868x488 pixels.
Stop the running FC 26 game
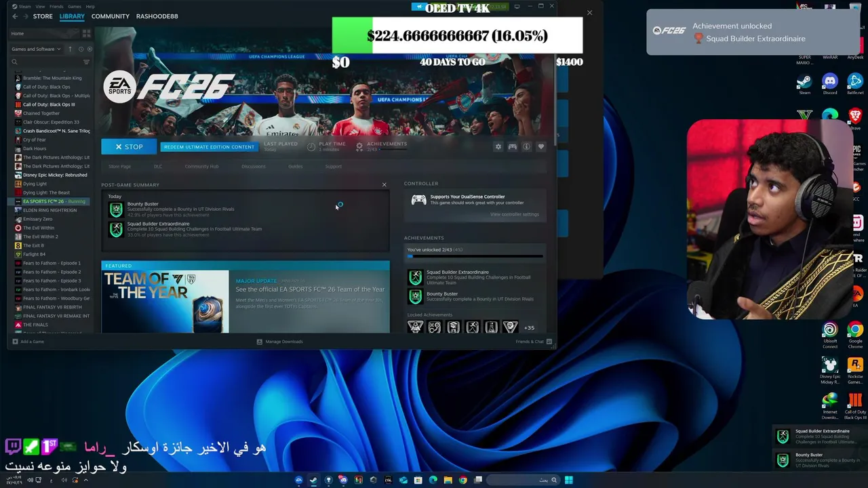click(x=129, y=146)
